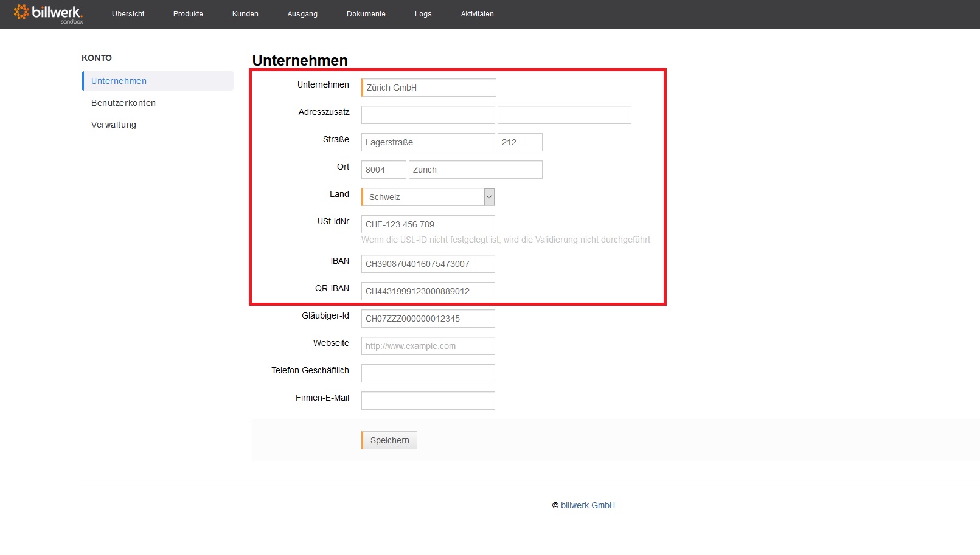This screenshot has width=980, height=555.
Task: Click the Firmen-E-Mail input field
Action: (428, 401)
